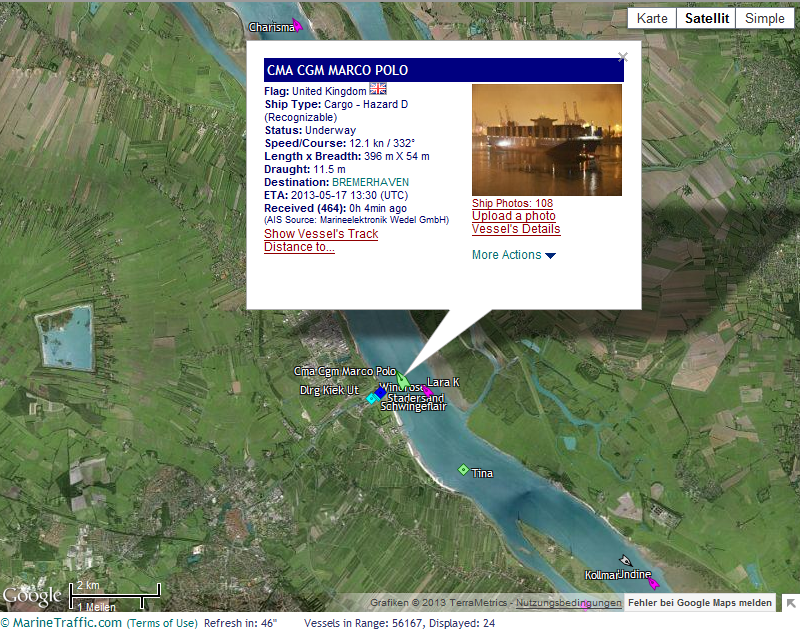Click the BREMERHAVEN destination link
Viewport: 800px width, 641px height.
click(x=370, y=182)
